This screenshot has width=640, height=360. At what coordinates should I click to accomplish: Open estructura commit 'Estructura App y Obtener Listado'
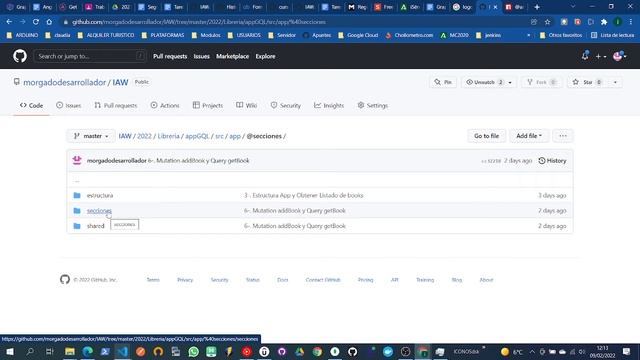click(304, 196)
